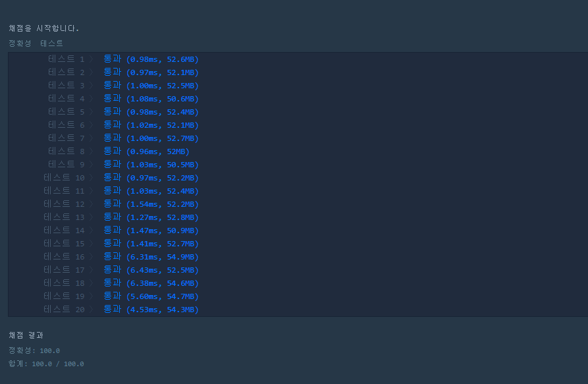This screenshot has height=384, width=588.
Task: Click the '테스트 19' label
Action: point(64,296)
